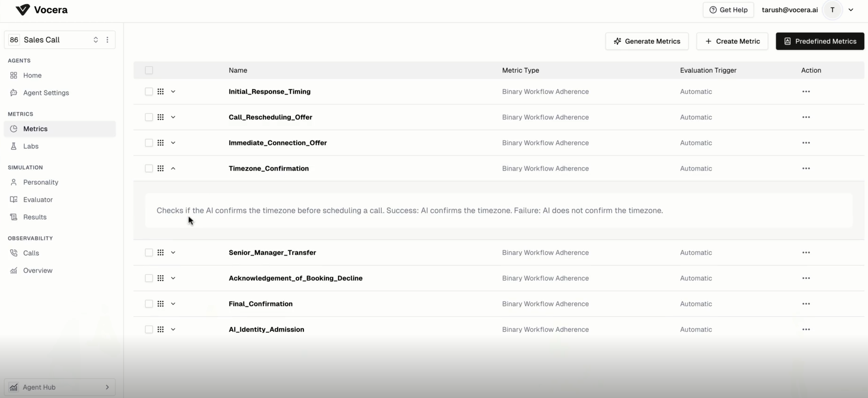Click drag handle icon for Senior_Manager_Transfer

click(161, 252)
